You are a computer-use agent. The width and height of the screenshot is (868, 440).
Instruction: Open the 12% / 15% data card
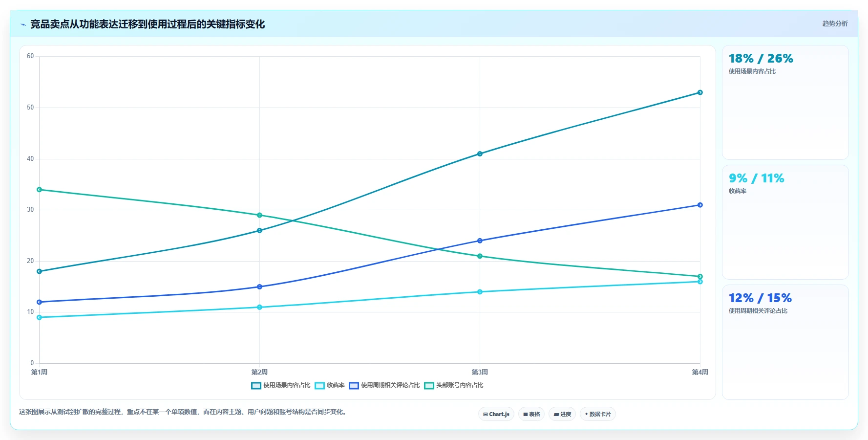[x=785, y=342]
